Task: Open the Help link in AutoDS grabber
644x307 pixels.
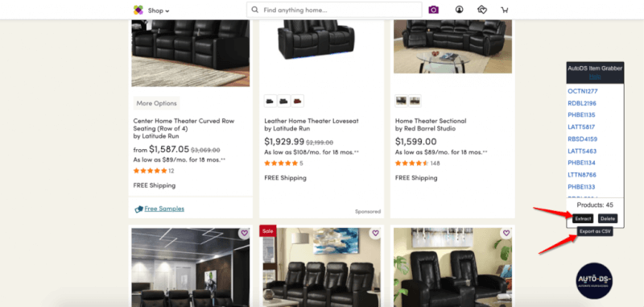Action: point(595,77)
